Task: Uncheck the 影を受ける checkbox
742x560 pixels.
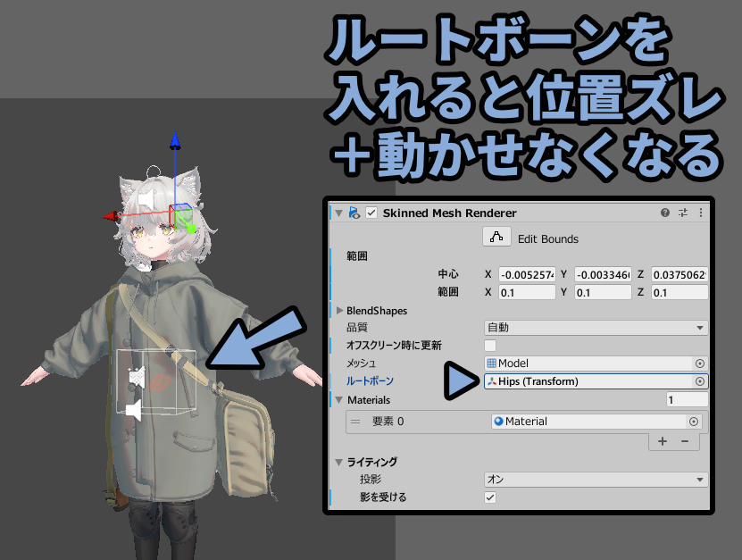Action: (x=490, y=497)
